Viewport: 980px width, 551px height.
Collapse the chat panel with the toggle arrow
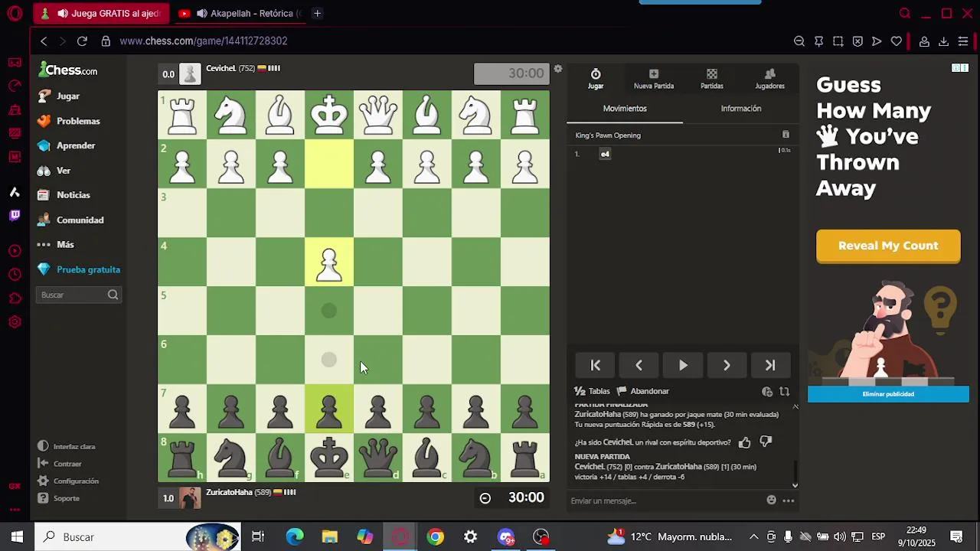point(795,406)
